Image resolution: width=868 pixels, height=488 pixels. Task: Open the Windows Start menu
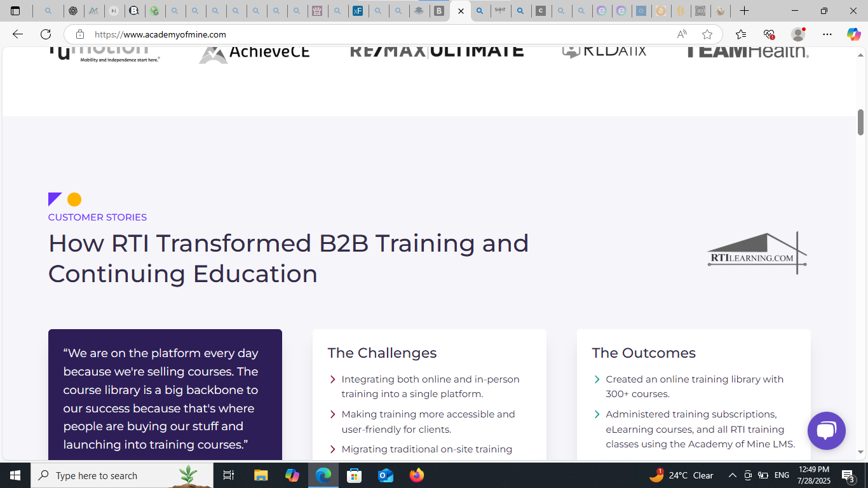15,475
